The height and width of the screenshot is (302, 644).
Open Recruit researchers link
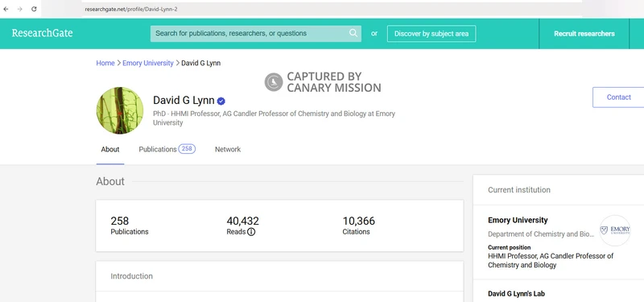[x=584, y=34]
